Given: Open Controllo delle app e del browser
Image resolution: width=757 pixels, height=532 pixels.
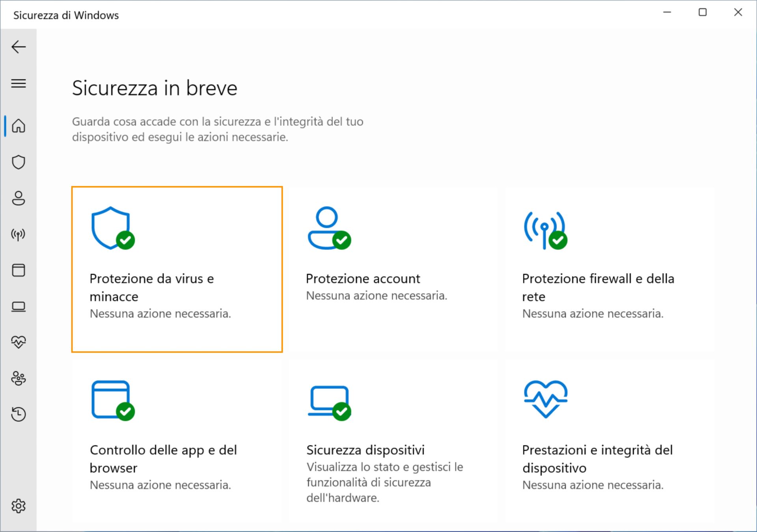Looking at the screenshot, I should click(x=177, y=441).
